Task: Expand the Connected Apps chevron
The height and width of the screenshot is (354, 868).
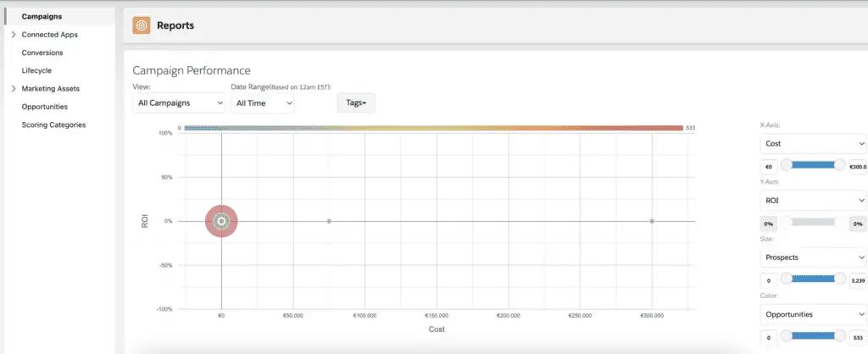Action: coord(14,34)
